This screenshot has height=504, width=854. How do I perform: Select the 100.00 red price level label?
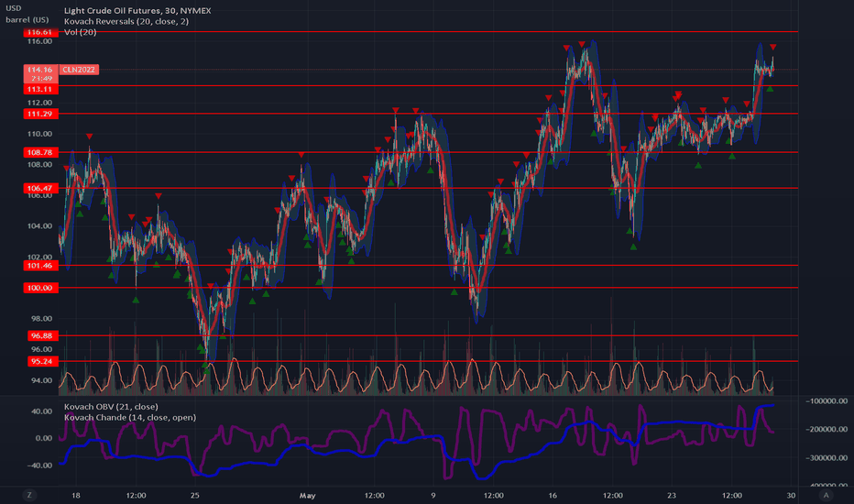click(x=41, y=288)
